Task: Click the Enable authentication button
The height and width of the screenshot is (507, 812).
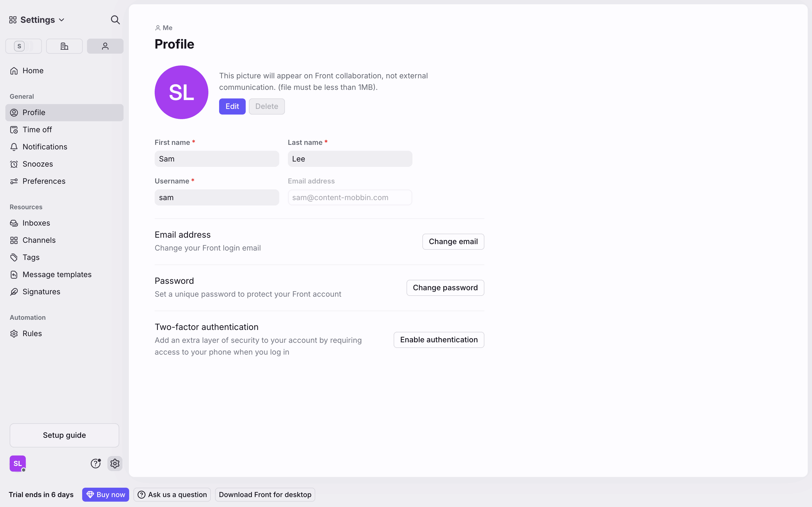Action: pyautogui.click(x=438, y=340)
